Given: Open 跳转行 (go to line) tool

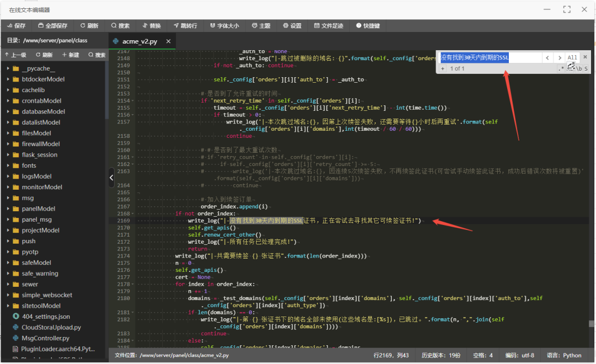Looking at the screenshot, I should 185,26.
